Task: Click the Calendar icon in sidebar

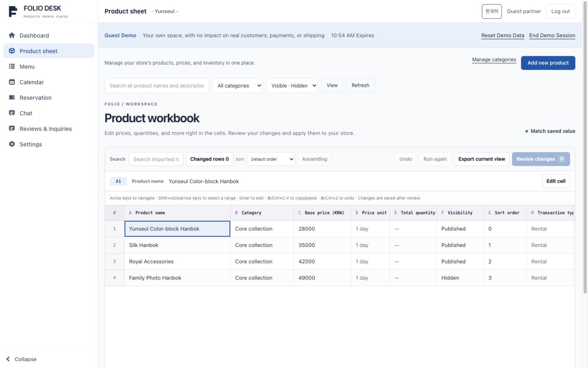Action: tap(12, 82)
